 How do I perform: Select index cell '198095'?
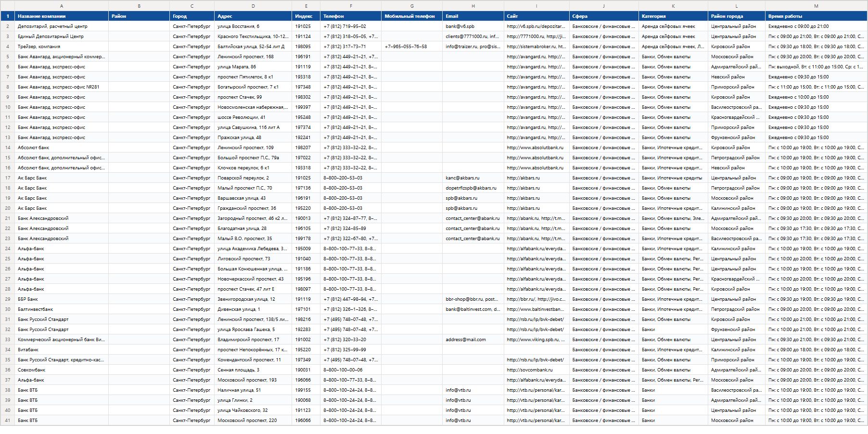click(306, 46)
